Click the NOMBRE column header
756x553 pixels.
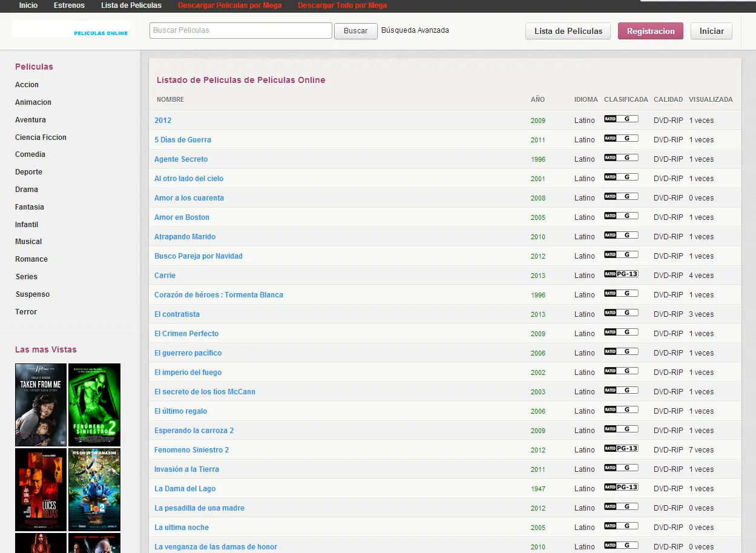[170, 99]
